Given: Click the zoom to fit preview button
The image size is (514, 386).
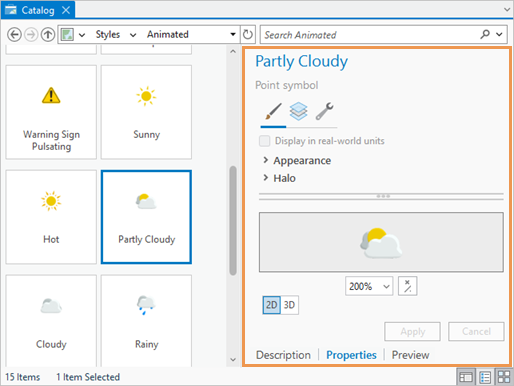Looking at the screenshot, I should 407,286.
